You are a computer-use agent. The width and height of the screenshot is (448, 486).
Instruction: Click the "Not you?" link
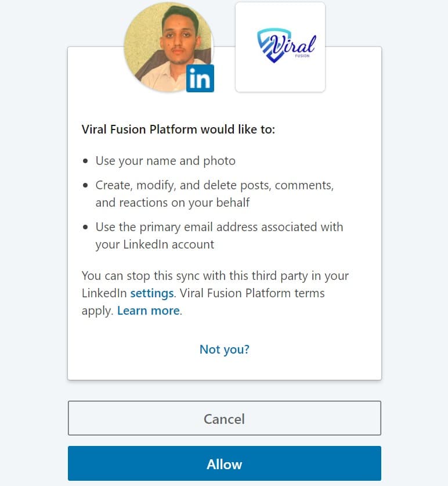225,350
